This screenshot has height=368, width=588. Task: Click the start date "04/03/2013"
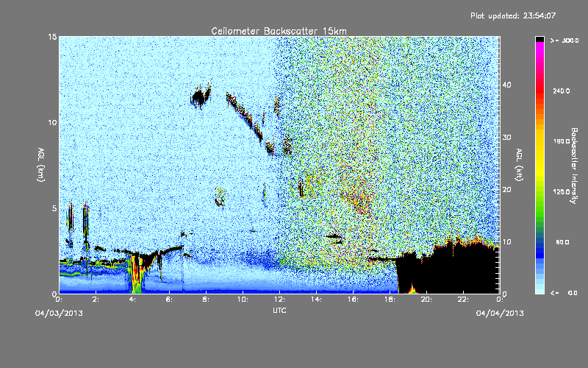[59, 314]
